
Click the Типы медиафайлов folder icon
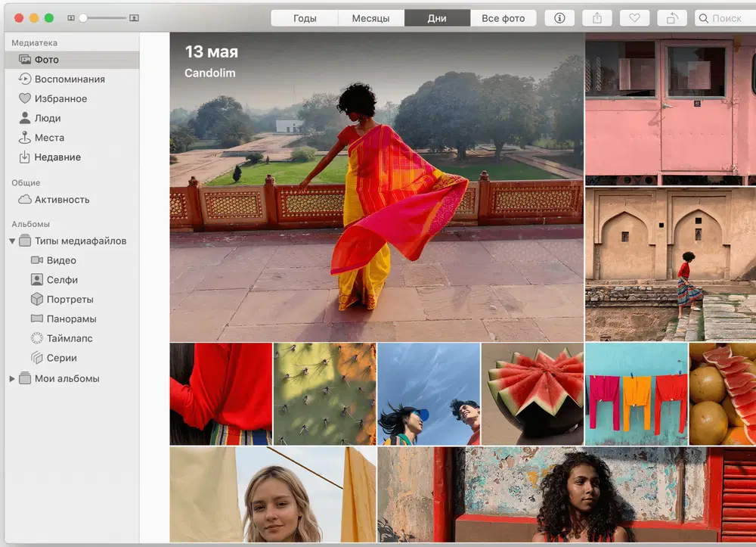(25, 241)
